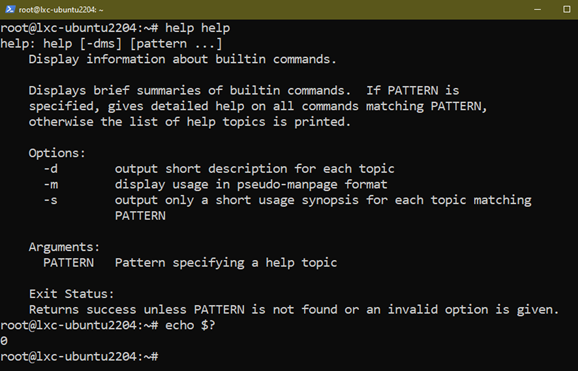Click 'Display information about builtin commands.' line
578x371 pixels.
tap(182, 59)
